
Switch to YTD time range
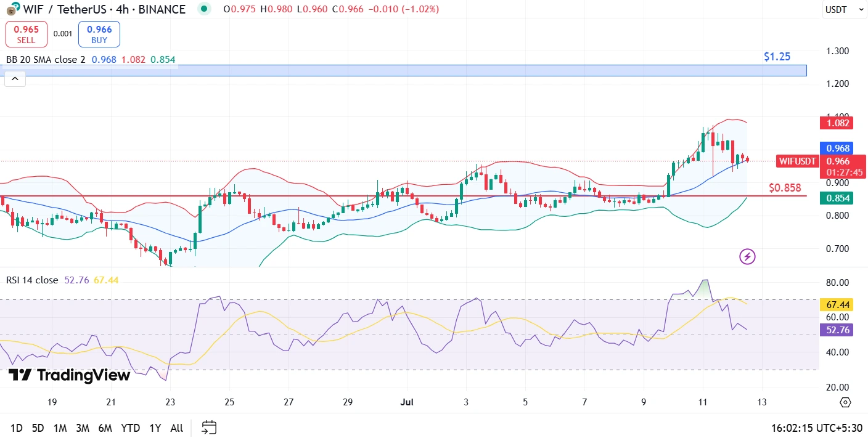click(x=130, y=428)
